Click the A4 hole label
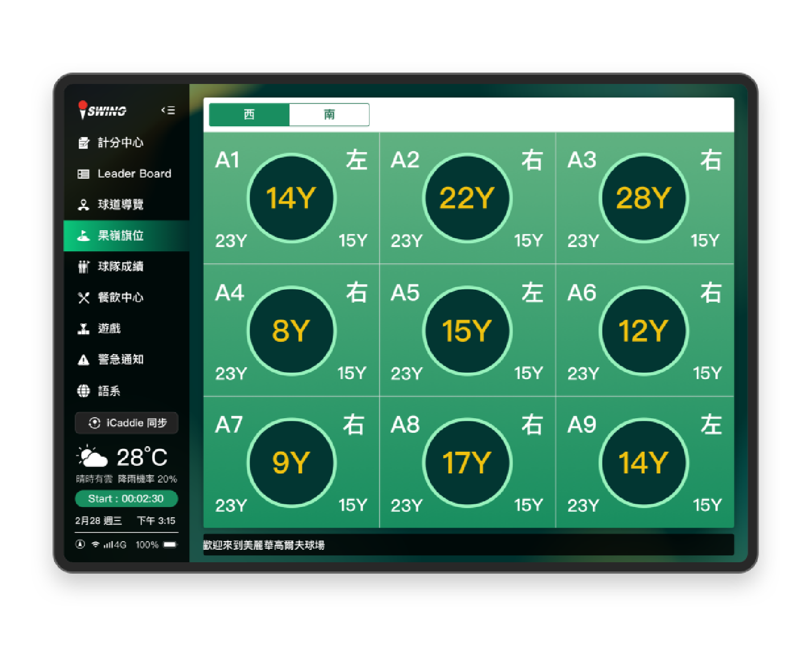 [230, 293]
